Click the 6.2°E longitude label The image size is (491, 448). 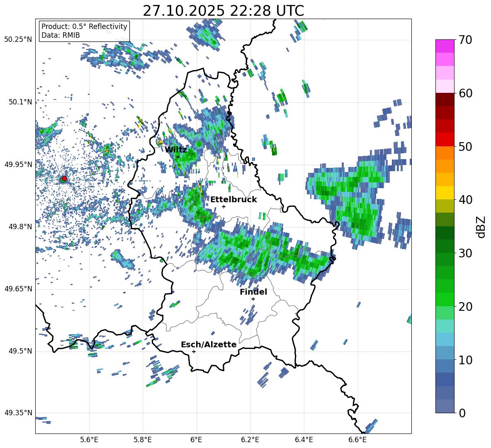tap(250, 440)
